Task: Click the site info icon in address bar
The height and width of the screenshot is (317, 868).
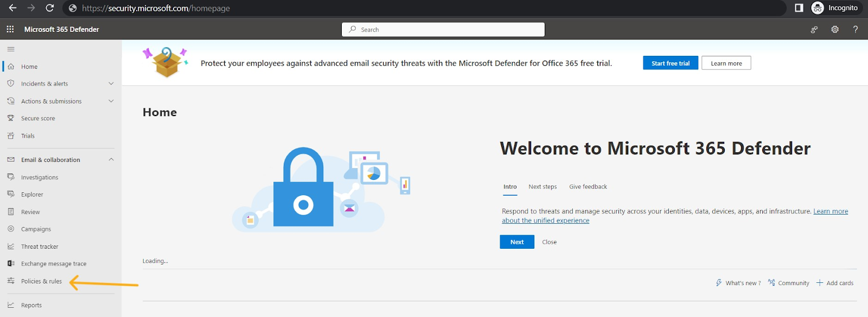Action: [x=73, y=8]
